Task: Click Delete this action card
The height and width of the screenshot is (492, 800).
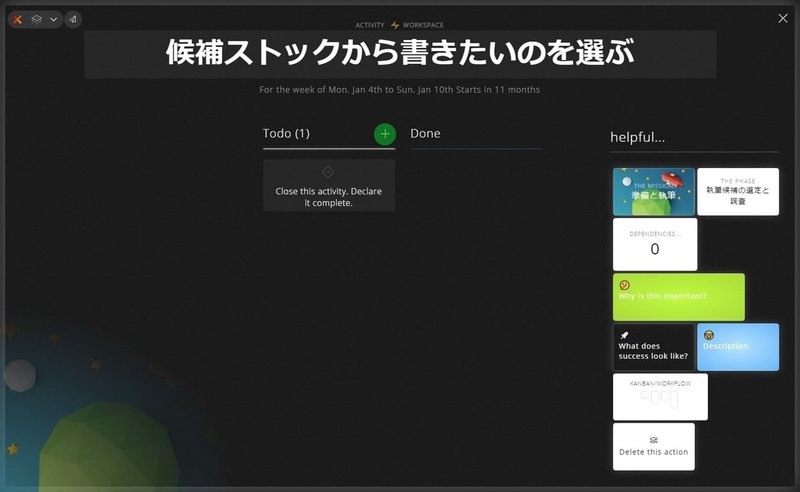Action: 654,447
